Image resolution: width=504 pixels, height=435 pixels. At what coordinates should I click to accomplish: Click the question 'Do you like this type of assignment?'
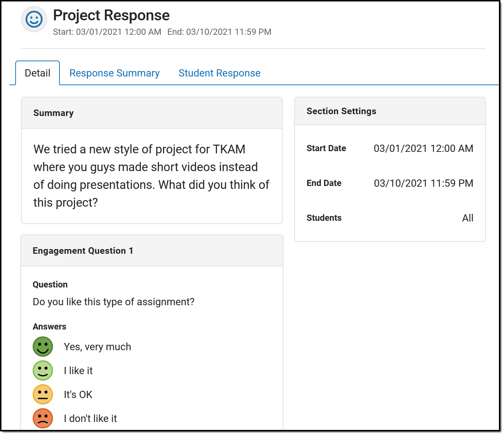click(x=114, y=302)
